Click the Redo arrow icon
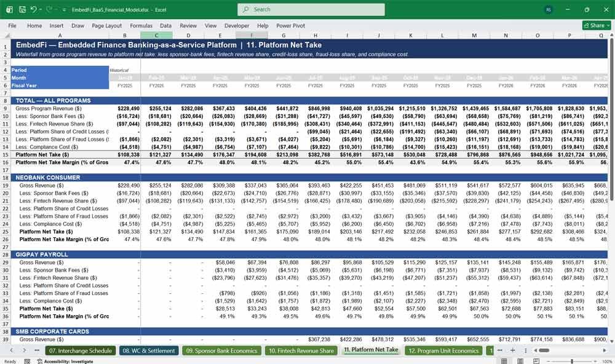Viewport: 615px width, 364px height. click(49, 9)
